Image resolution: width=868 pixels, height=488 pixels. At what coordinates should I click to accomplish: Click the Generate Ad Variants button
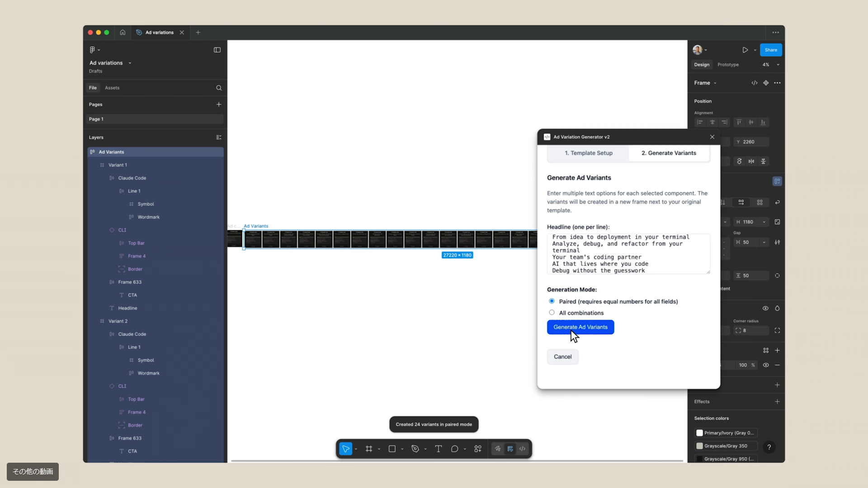pos(580,327)
